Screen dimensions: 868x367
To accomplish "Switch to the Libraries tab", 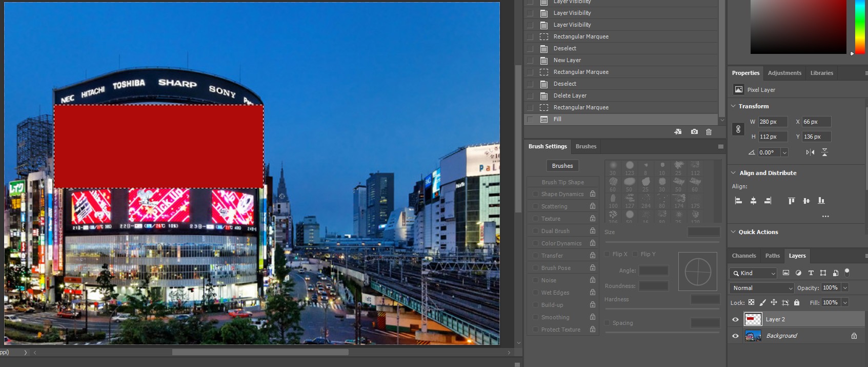I will [x=821, y=73].
